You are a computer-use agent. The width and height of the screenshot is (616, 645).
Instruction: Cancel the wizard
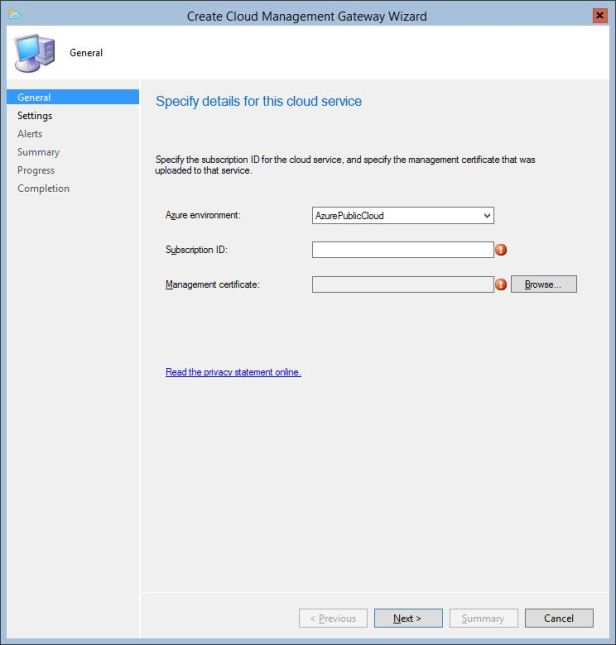pyautogui.click(x=559, y=618)
